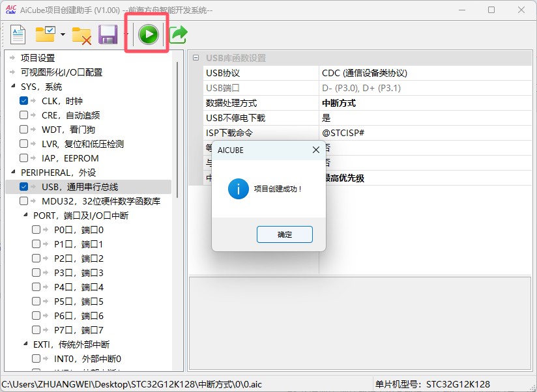Screen dimensions: 537x392
Task: Collapse the PERIPHERAL, 外设 tree node
Action: tap(13, 172)
